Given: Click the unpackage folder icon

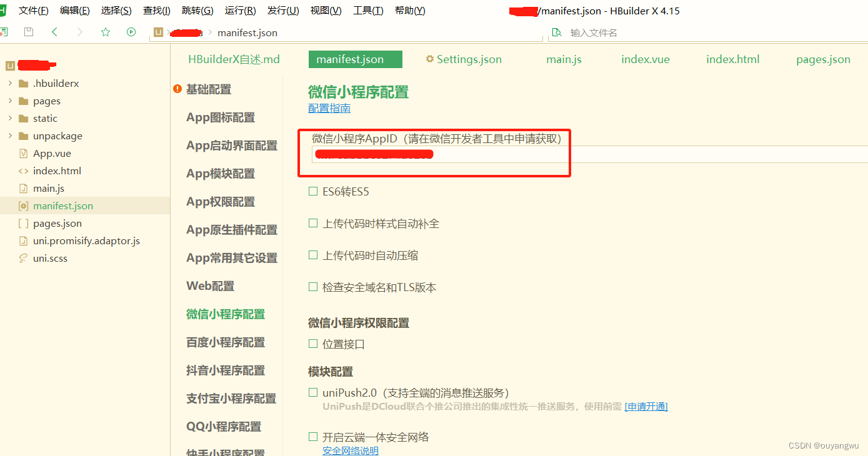Looking at the screenshot, I should coord(24,136).
